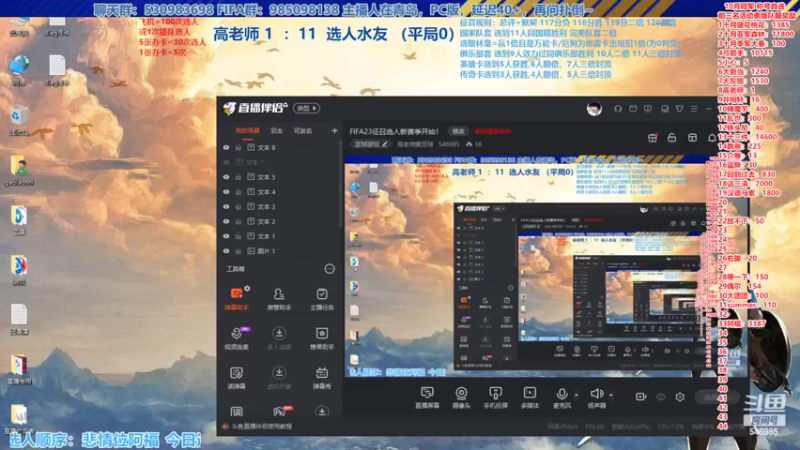This screenshot has width=800, height=450.
Task: Open customer service headset icon
Action: click(x=618, y=109)
